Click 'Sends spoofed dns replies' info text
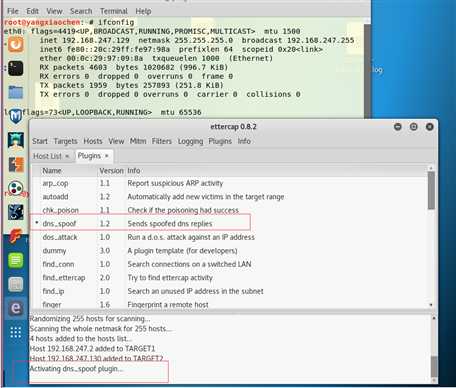This screenshot has height=388, width=456. [x=170, y=224]
